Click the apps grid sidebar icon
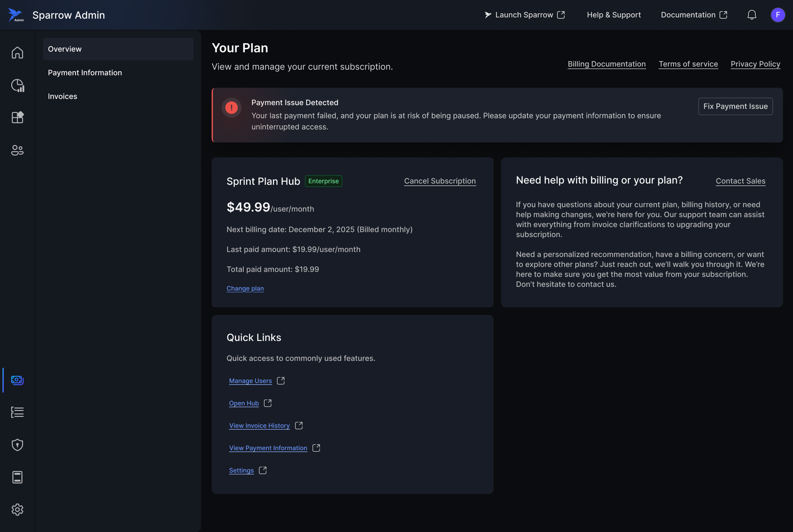793x532 pixels. pos(17,118)
